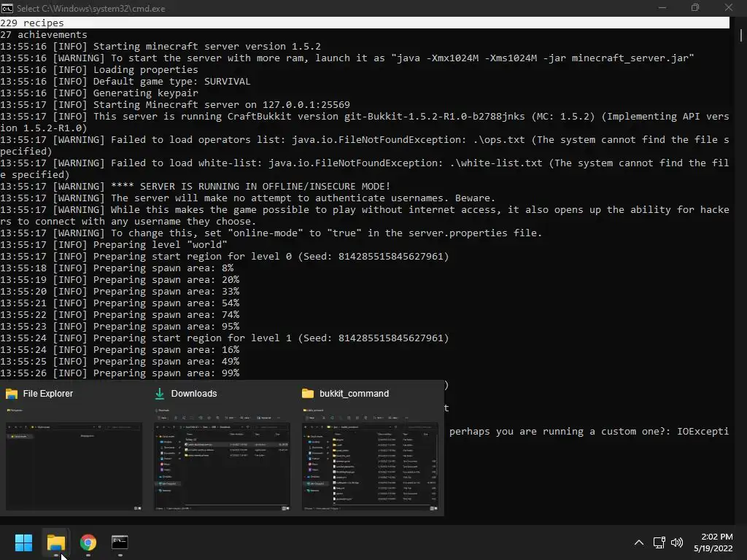Click the bukkit_command preview title

pyautogui.click(x=354, y=393)
